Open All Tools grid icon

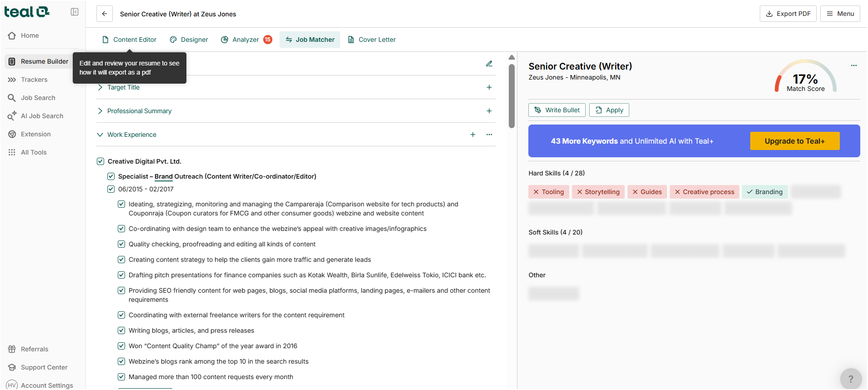coord(12,152)
